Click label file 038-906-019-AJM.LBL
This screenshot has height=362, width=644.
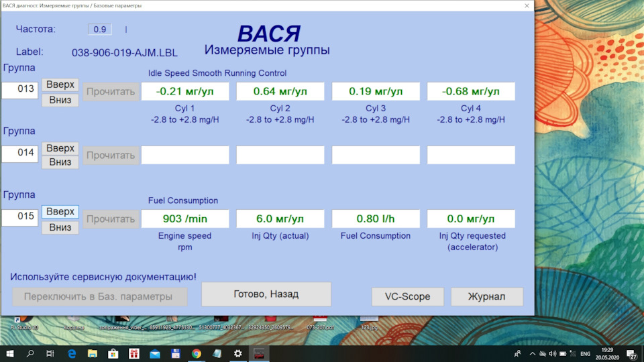[125, 52]
